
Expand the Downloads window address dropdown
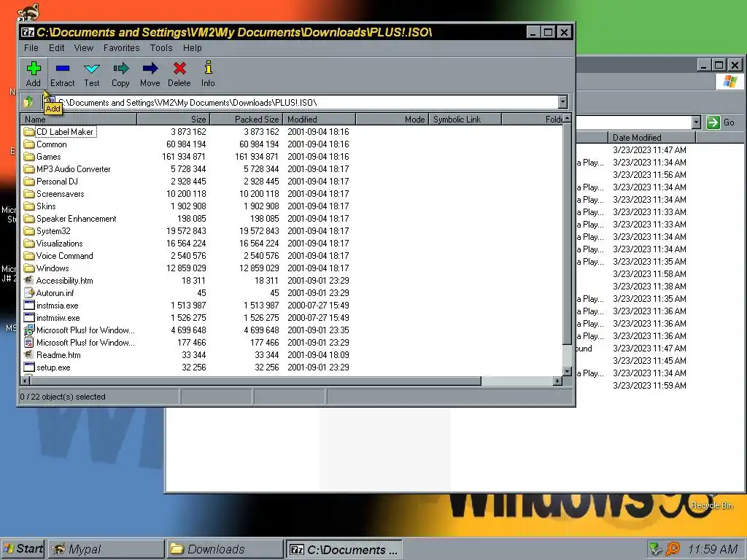pos(696,122)
